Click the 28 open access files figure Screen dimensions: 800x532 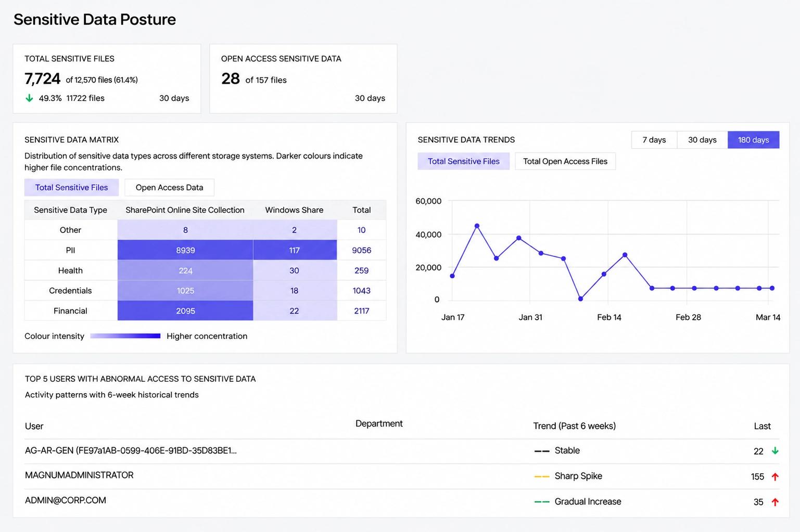tap(231, 79)
